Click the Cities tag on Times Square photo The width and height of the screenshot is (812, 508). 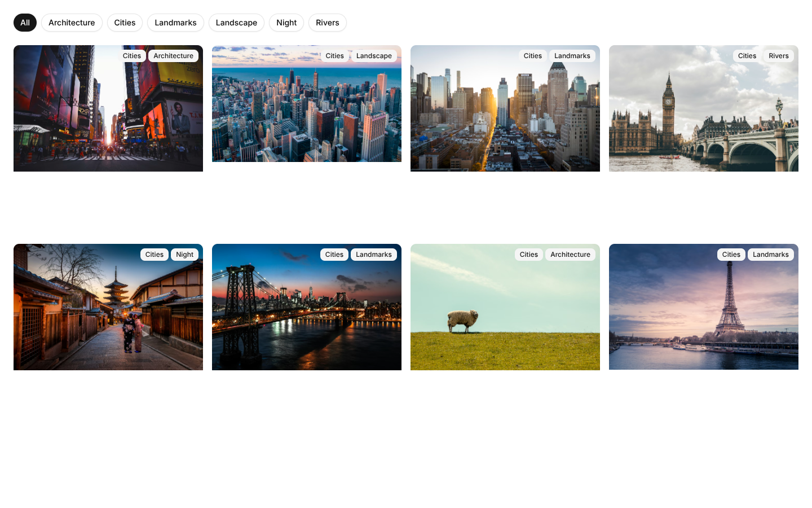pyautogui.click(x=132, y=56)
